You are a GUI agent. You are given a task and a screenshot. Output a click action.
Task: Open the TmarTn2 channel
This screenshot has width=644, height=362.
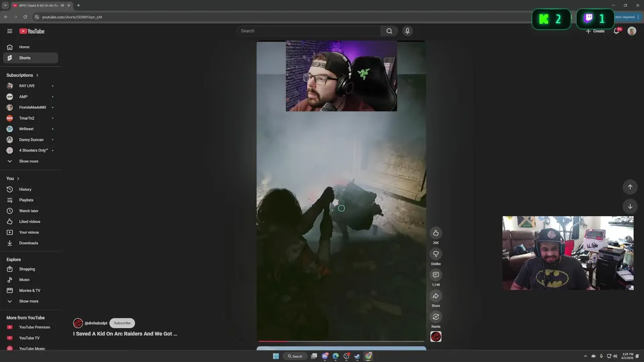pyautogui.click(x=31, y=118)
